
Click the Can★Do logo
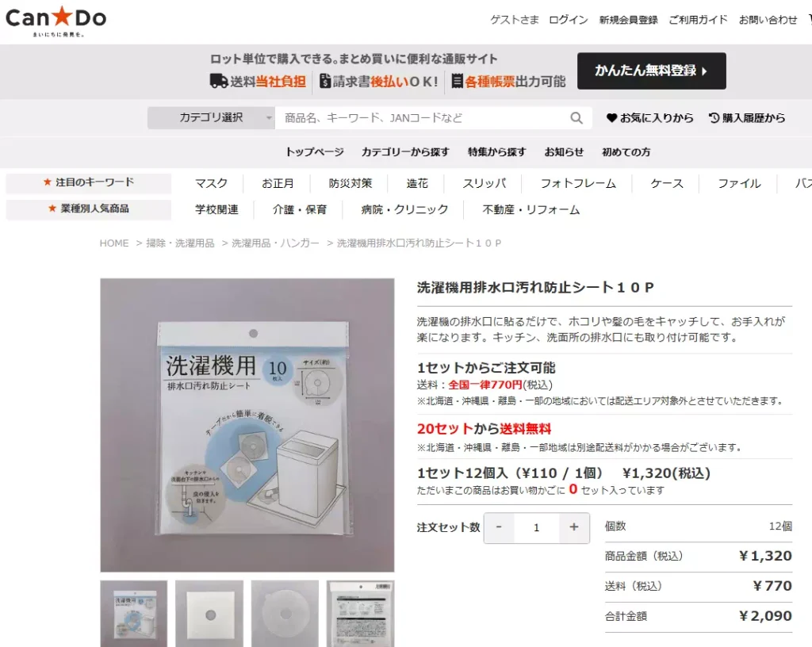56,21
